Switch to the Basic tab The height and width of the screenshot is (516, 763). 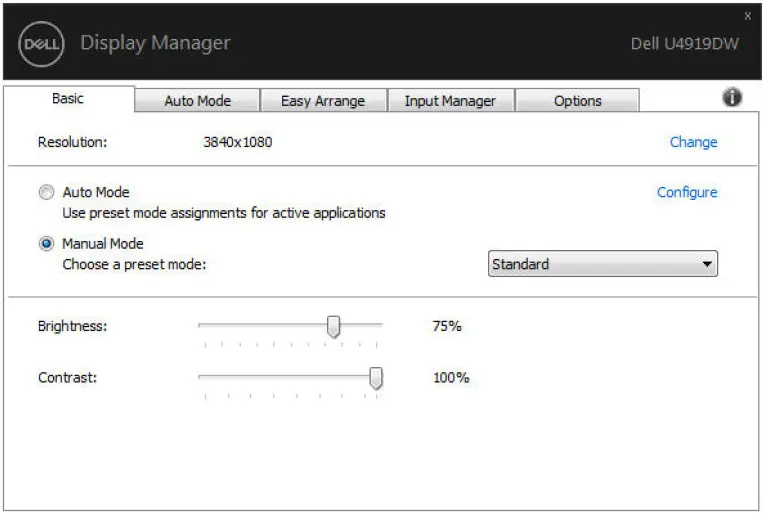click(69, 99)
